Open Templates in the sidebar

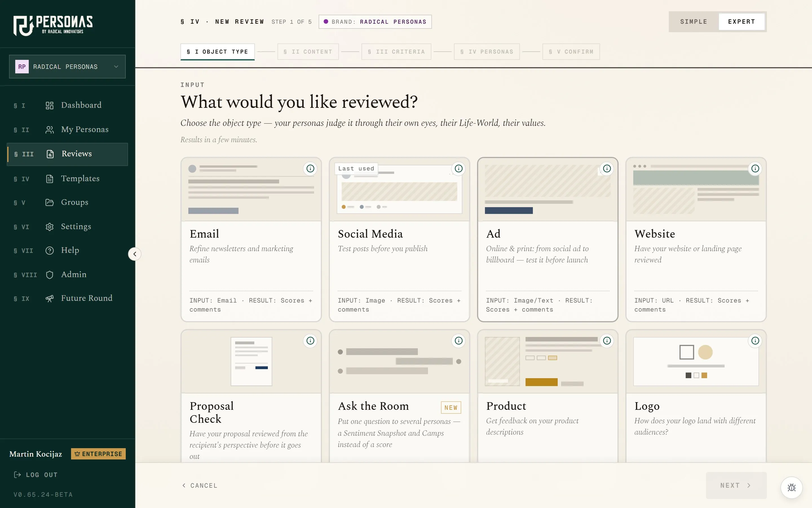[x=67, y=178]
